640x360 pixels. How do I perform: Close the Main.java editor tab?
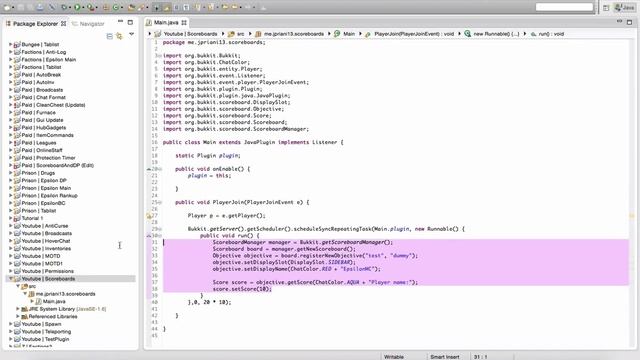(x=184, y=22)
